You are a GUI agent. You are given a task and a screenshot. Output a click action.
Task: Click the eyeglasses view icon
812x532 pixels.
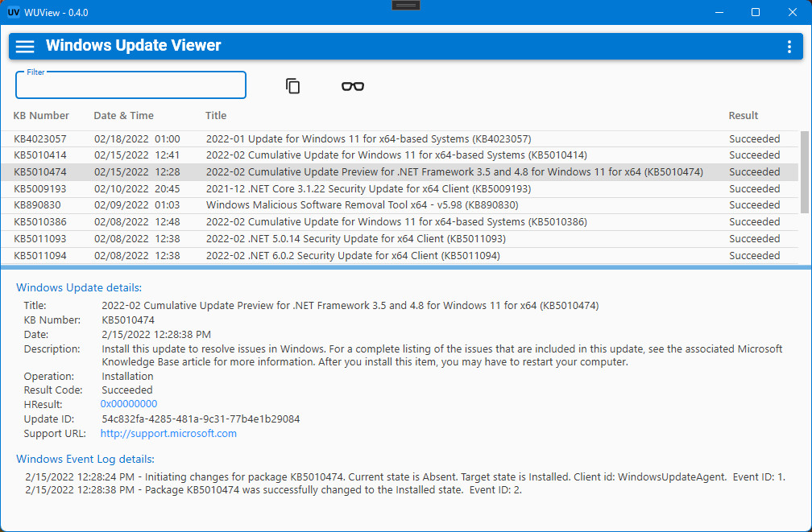click(353, 86)
